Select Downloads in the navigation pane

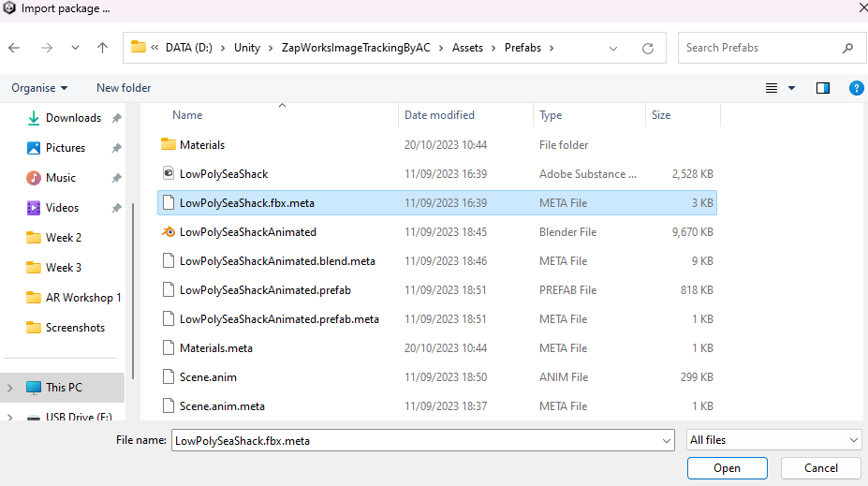[x=73, y=118]
